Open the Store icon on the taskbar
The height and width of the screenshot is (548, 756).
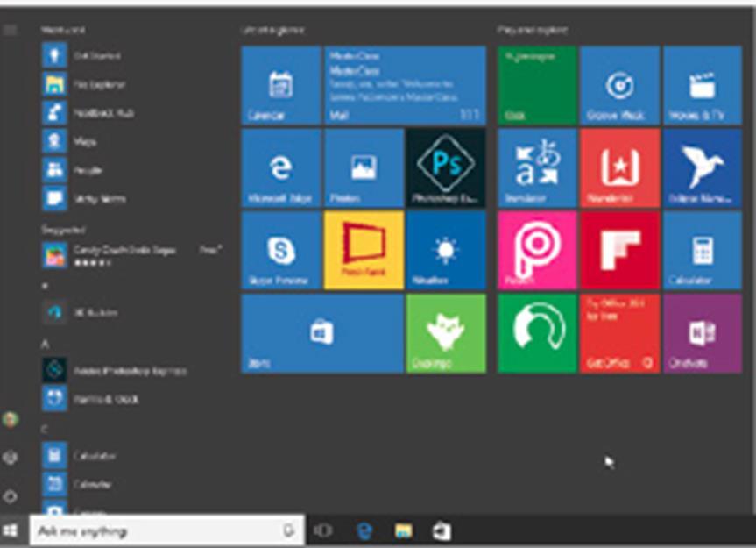pos(442,530)
